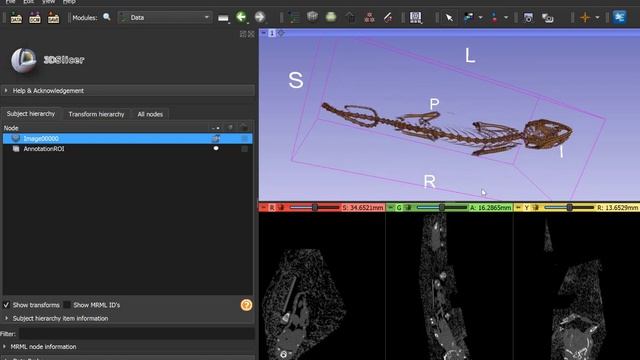
Task: Toggle green slice link button
Action: (x=408, y=208)
